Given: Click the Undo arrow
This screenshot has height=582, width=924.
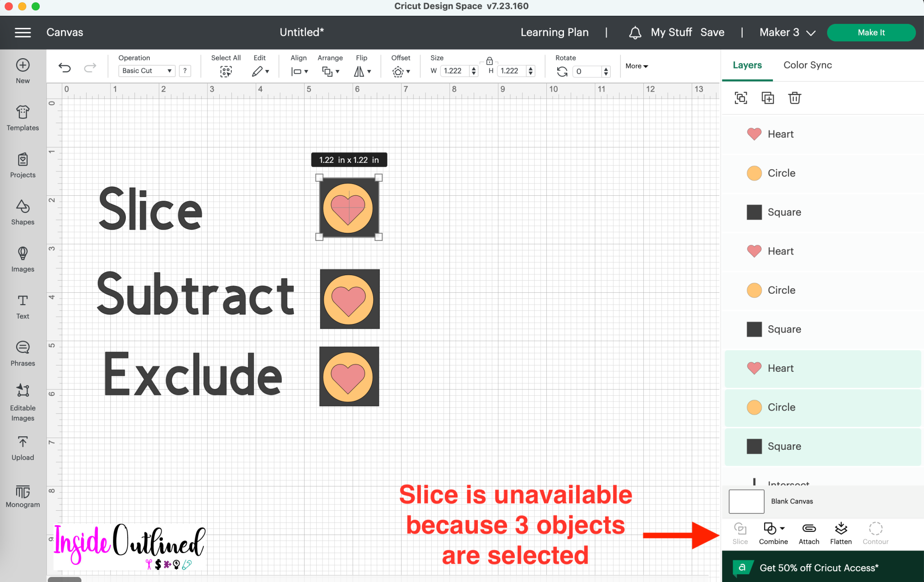Looking at the screenshot, I should [x=65, y=68].
